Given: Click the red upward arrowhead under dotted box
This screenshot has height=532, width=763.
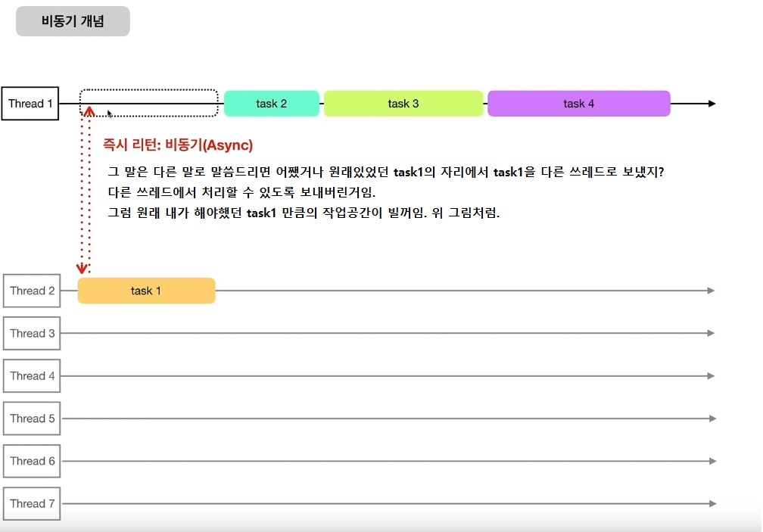Looking at the screenshot, I should point(89,112).
